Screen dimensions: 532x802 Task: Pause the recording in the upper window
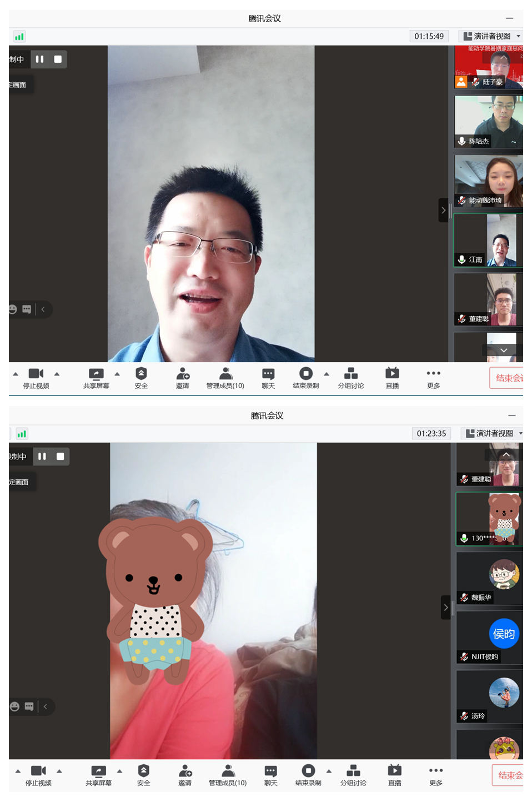(x=40, y=59)
